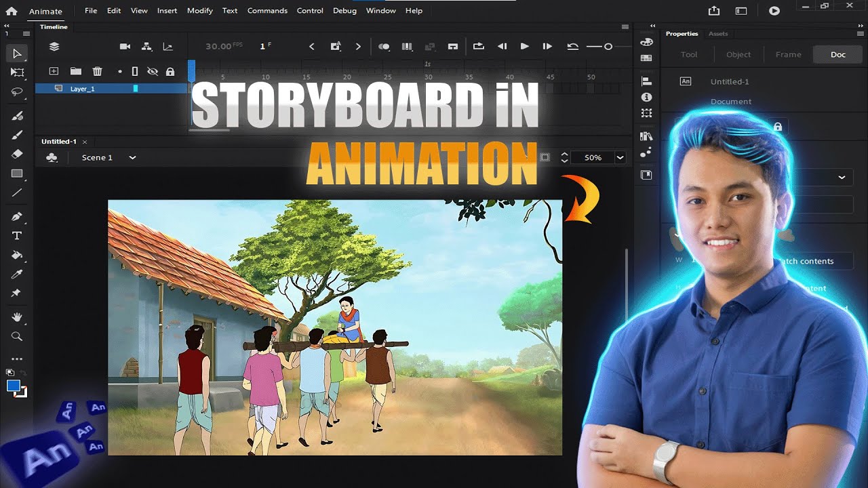This screenshot has height=488, width=868.
Task: Select the Free Transform tool
Action: (17, 73)
